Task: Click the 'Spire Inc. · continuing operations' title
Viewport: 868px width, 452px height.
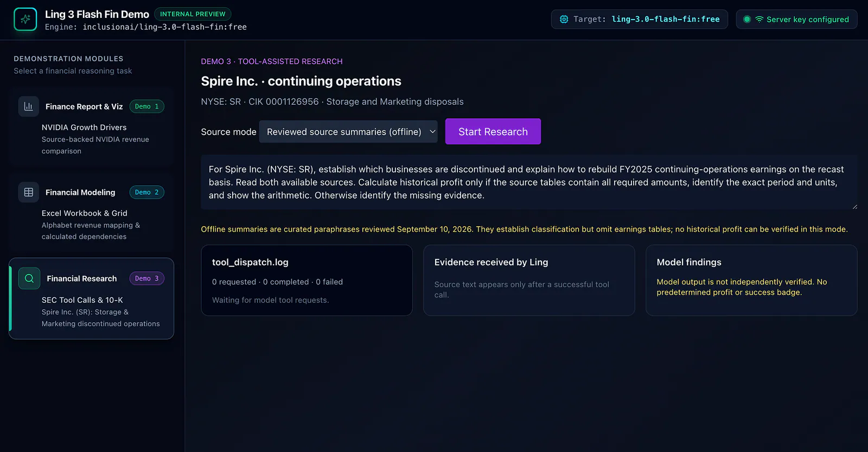Action: pos(301,81)
